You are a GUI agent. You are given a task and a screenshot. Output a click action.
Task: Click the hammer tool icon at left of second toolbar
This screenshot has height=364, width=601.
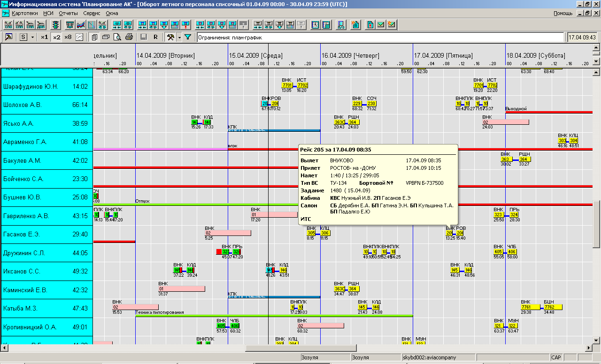coord(8,37)
